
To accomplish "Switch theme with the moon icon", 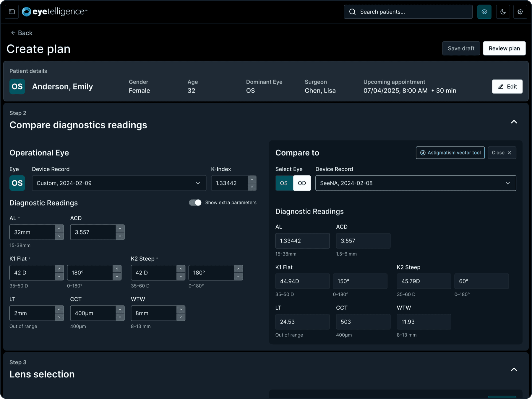I will point(503,12).
